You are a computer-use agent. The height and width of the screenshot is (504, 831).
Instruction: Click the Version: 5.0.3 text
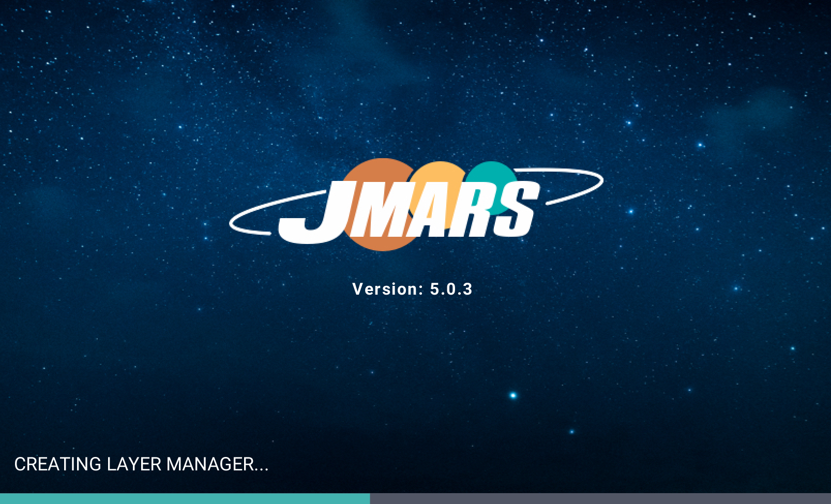coord(412,289)
